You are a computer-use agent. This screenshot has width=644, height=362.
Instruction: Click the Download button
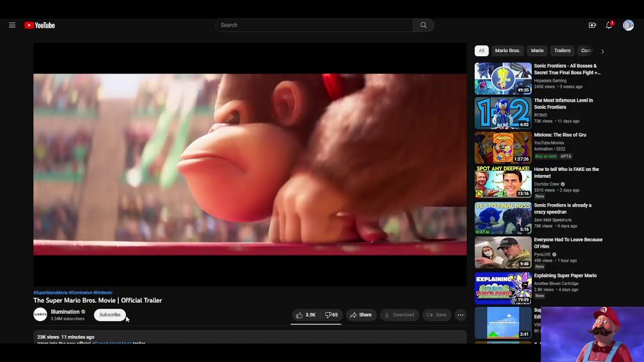(x=399, y=315)
